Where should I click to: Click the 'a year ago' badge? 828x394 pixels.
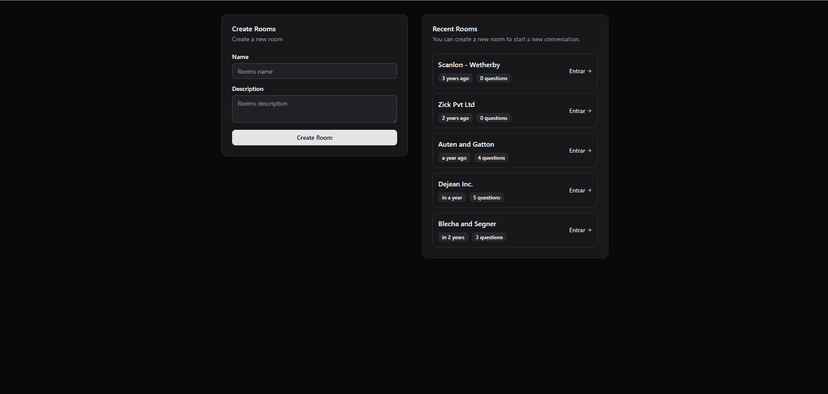454,158
